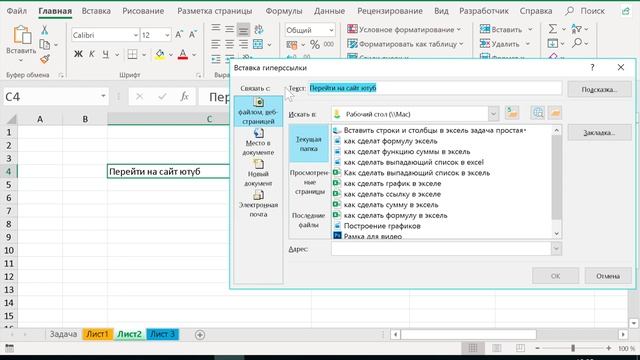
Task: Click the Format Painter brush icon
Action: (45, 59)
